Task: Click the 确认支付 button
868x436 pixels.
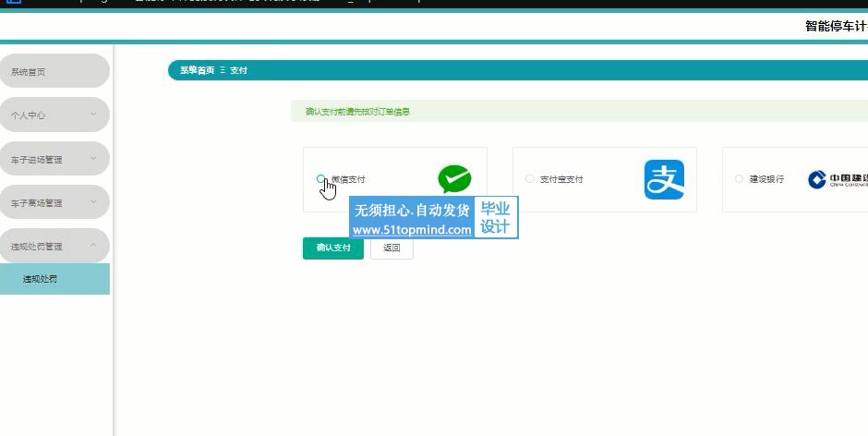Action: pyautogui.click(x=333, y=248)
